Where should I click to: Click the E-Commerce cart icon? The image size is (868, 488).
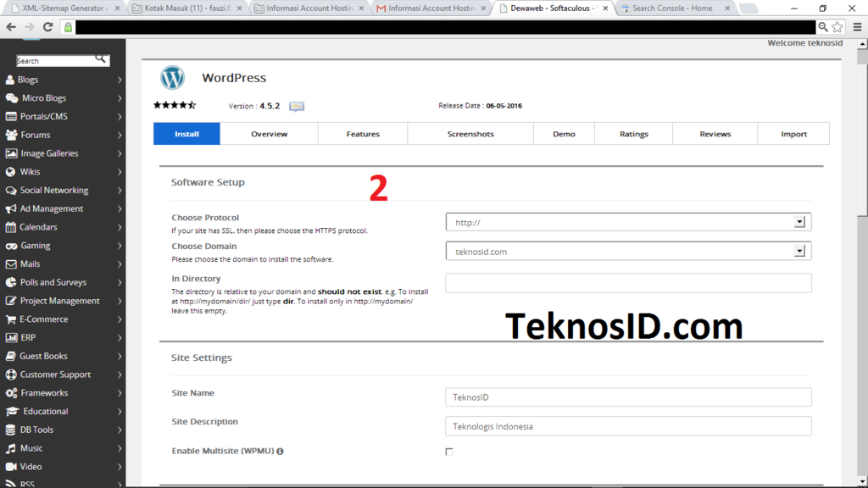10,319
